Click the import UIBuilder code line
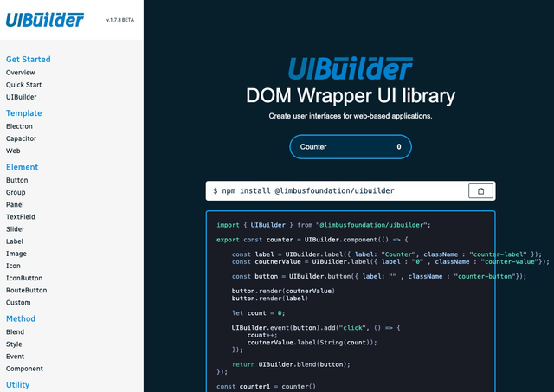 [x=323, y=225]
